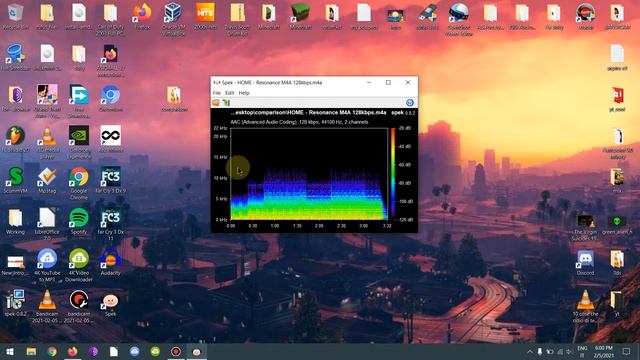Screen dimensions: 640x360
Task: Open the Audacity desktop shortcut
Action: click(x=111, y=262)
